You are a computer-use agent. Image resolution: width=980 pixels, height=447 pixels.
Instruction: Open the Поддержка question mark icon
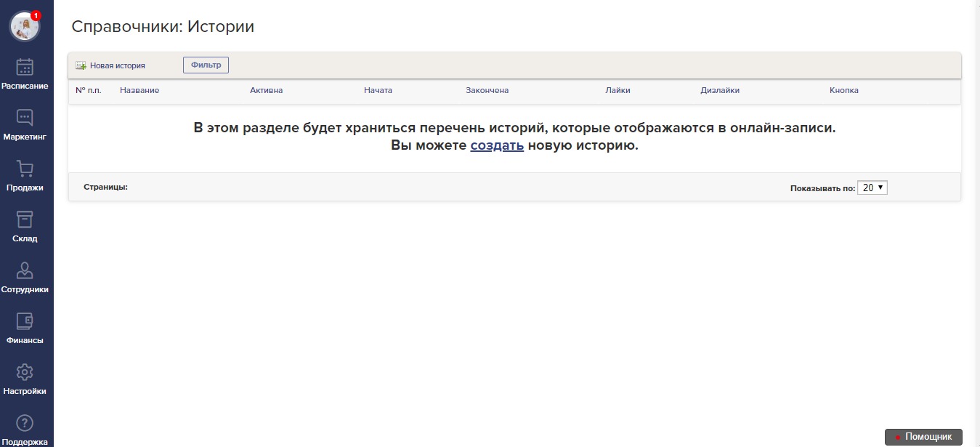point(25,423)
